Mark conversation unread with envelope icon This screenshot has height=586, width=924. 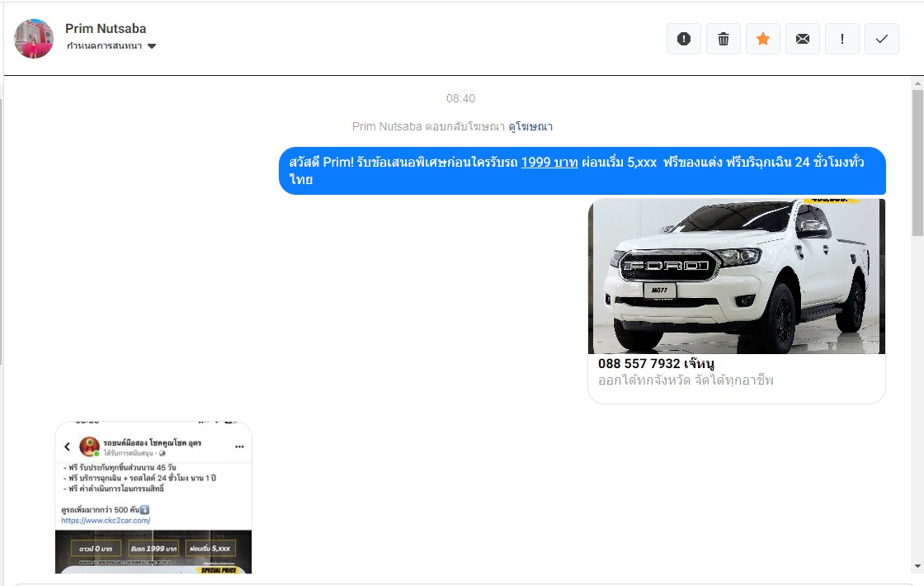(803, 39)
